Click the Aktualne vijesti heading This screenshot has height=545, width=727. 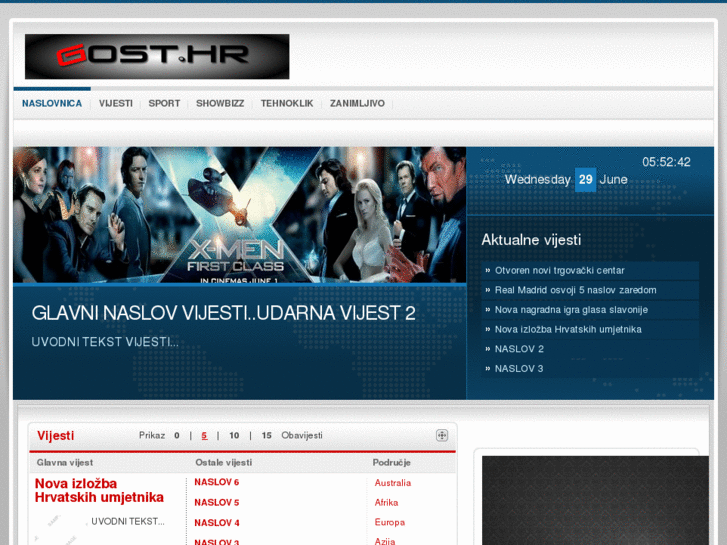(531, 240)
